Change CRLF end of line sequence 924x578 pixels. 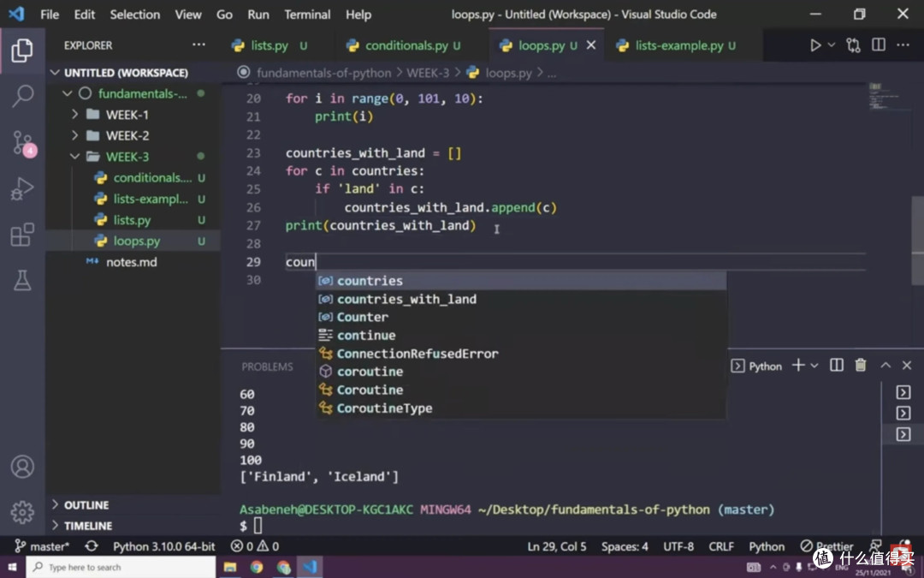(721, 546)
